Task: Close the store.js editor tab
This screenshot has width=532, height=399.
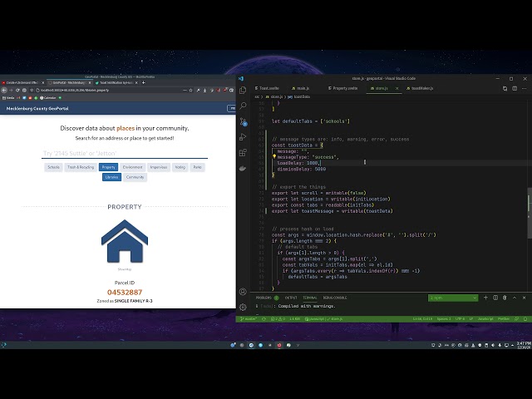Action: pyautogui.click(x=397, y=88)
